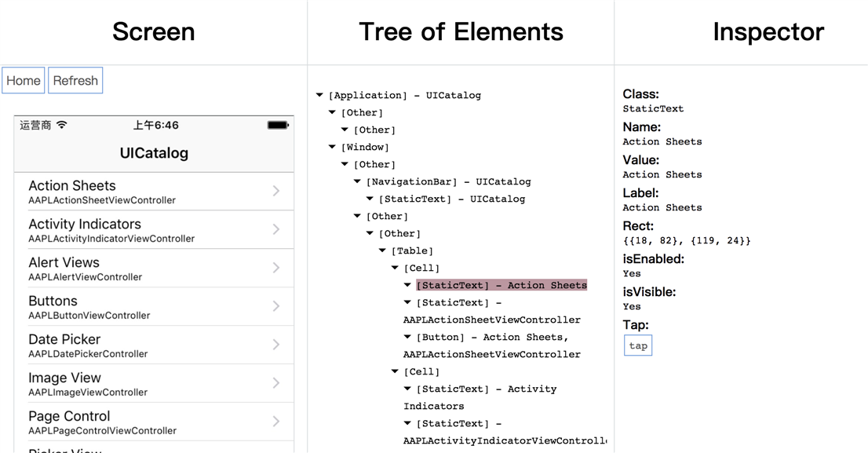Toggle arrow of [StaticText] - UICatalog node
Image resolution: width=868 pixels, height=453 pixels.
(x=370, y=199)
